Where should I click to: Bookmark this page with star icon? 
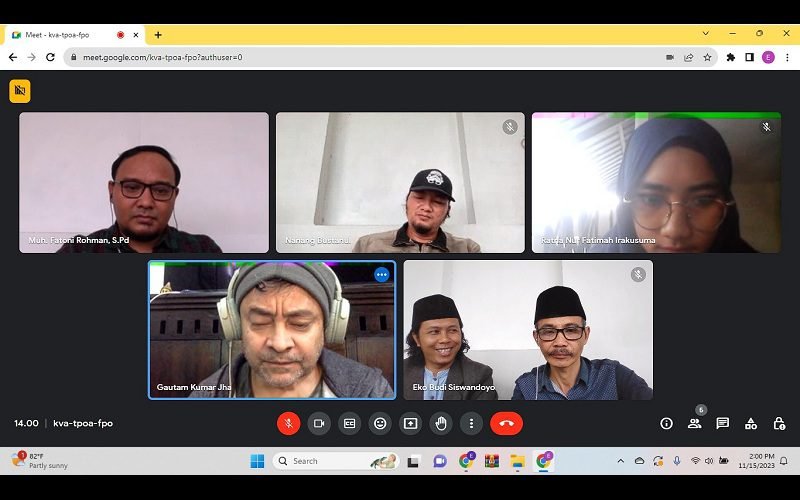[x=707, y=57]
